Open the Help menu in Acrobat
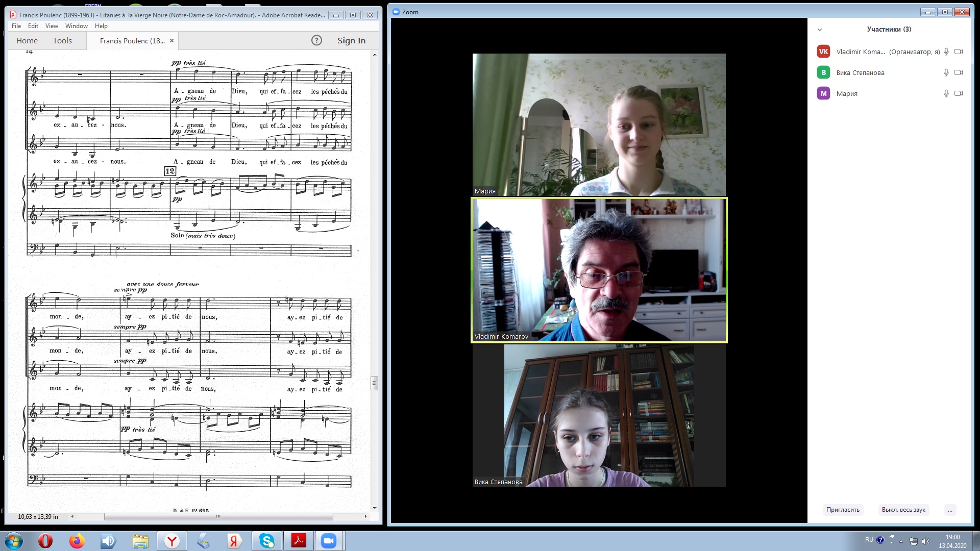The width and height of the screenshot is (980, 551). [x=101, y=26]
